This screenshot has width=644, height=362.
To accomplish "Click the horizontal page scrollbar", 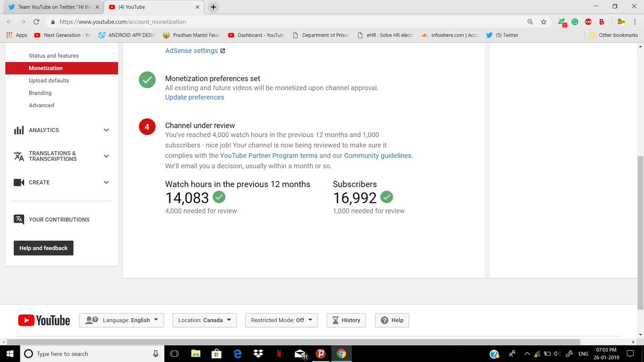I will tap(292, 342).
